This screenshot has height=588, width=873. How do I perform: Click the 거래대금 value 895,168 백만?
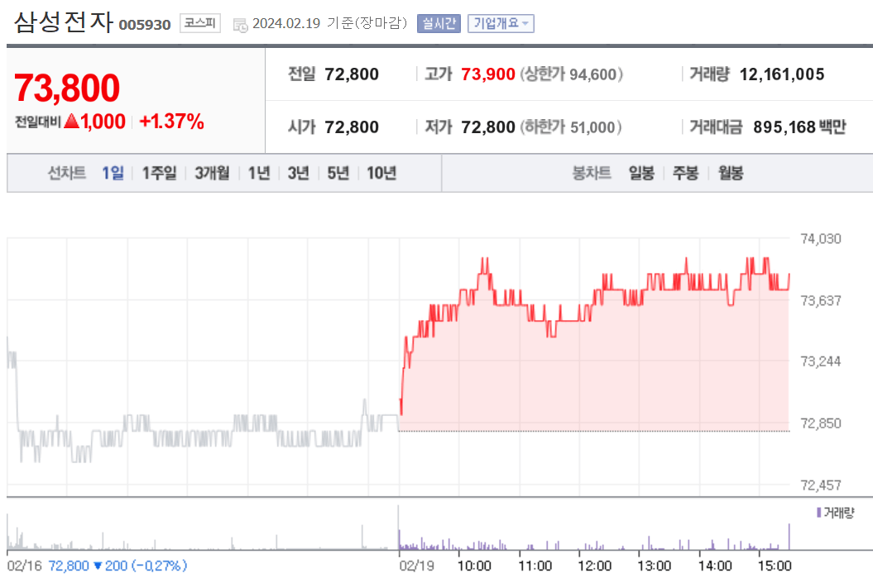(799, 127)
